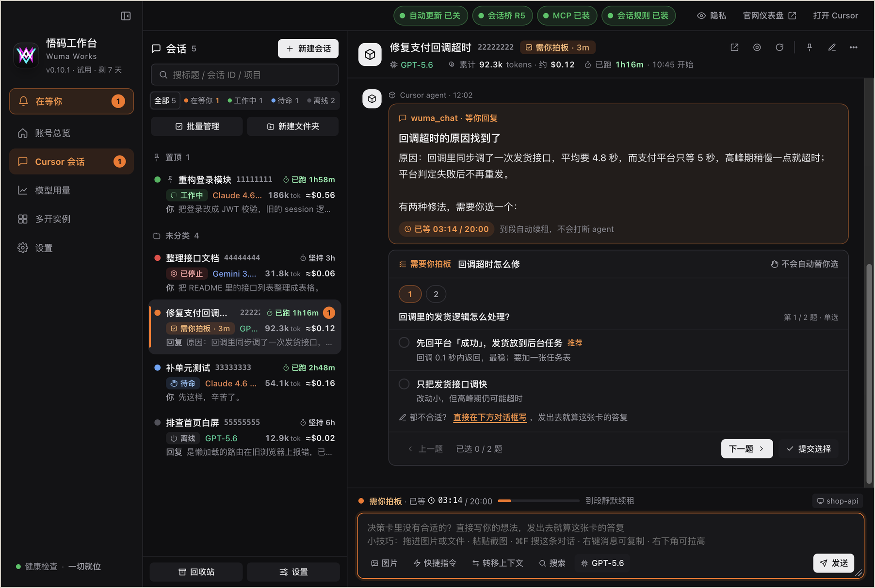Screen dimensions: 875x588
Task: Click 需你拍板 · 3m badge in list
Action: 200,328
